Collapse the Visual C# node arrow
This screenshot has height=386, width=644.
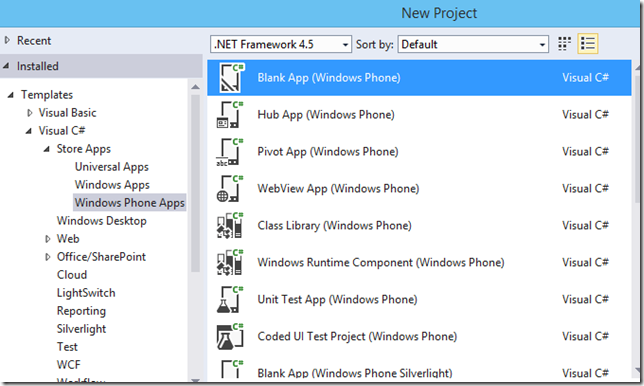coord(28,131)
